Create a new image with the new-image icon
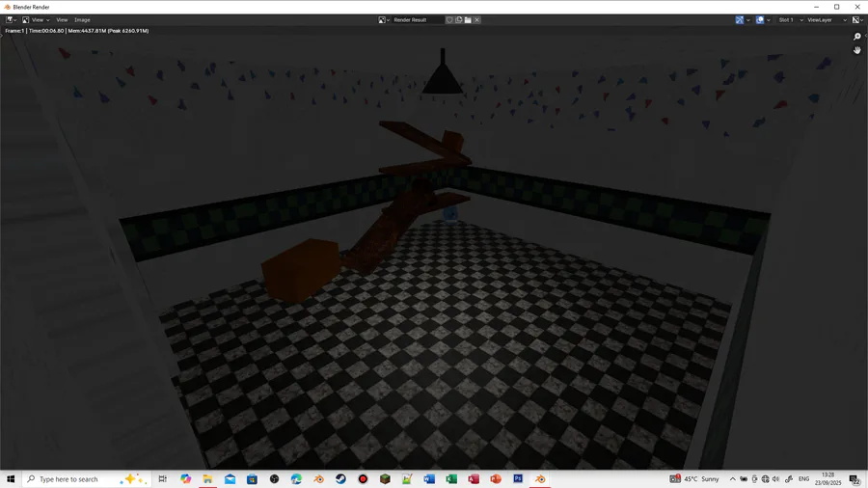This screenshot has width=868, height=488. coord(459,20)
